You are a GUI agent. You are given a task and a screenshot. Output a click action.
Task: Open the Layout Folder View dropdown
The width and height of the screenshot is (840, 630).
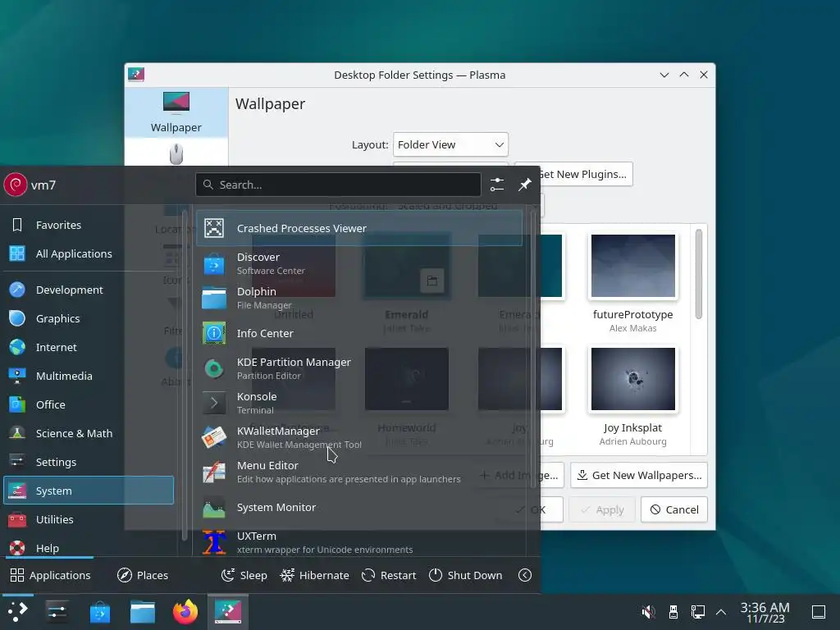point(450,144)
